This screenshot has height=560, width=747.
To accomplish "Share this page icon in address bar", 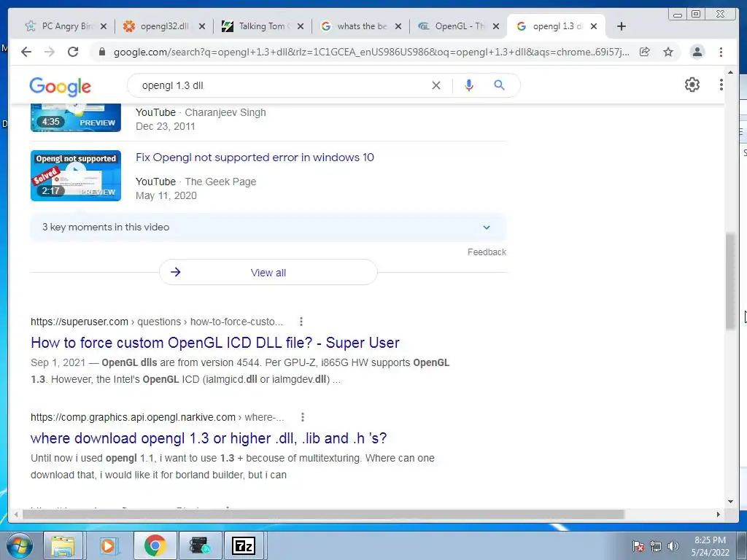I will [645, 52].
